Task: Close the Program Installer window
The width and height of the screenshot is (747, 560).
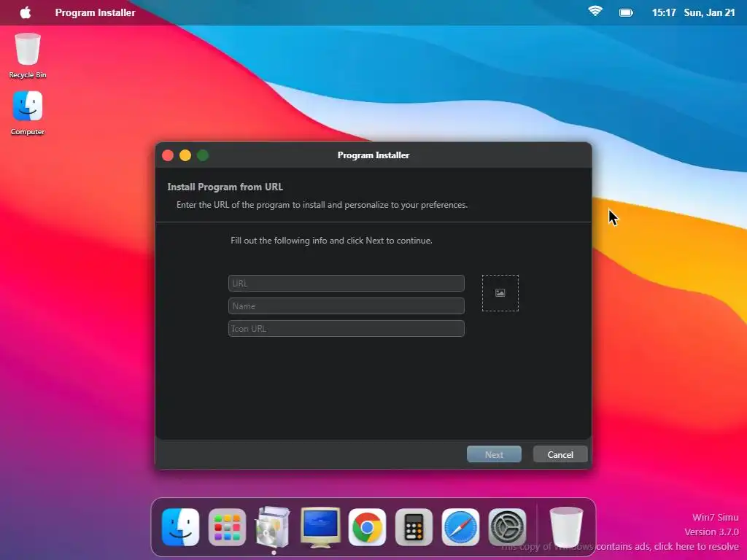Action: point(168,155)
